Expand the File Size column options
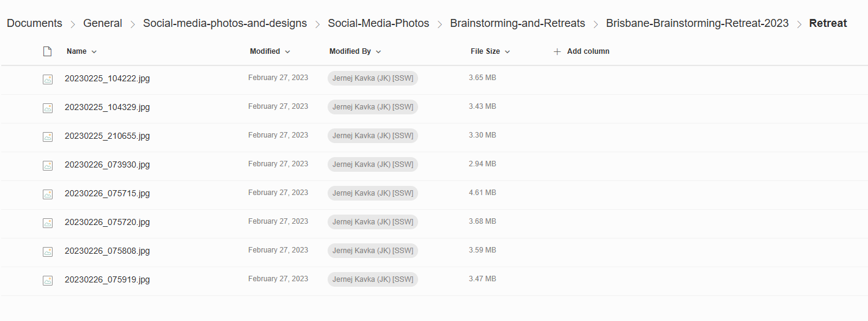This screenshot has height=321, width=868. click(507, 52)
